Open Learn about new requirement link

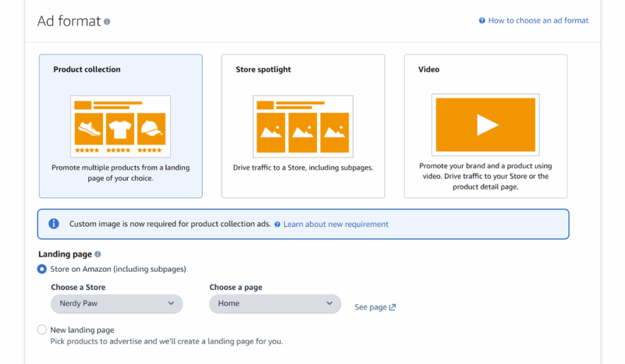click(x=336, y=224)
